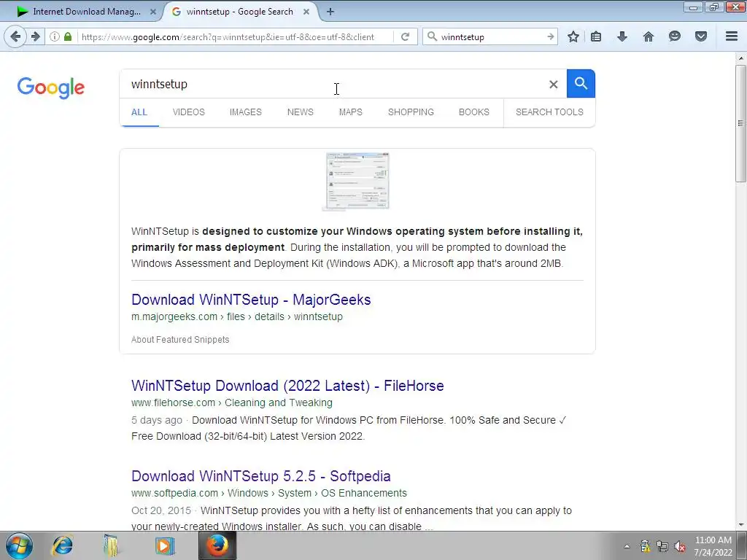Viewport: 747px width, 560px height.
Task: Click the blue Google search button
Action: (x=581, y=83)
